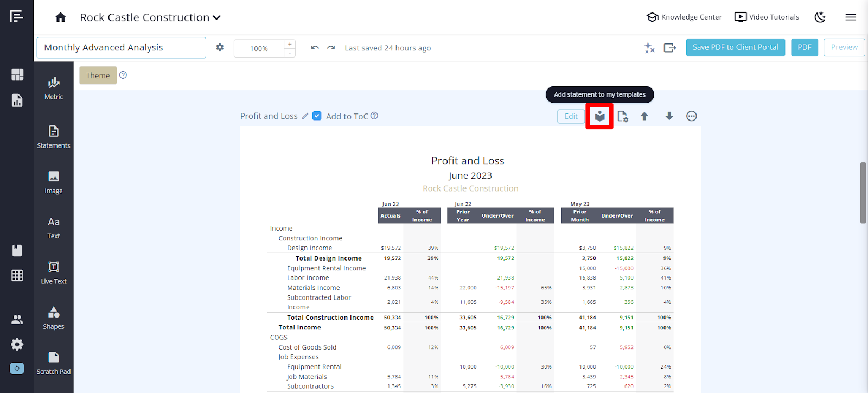Open reports icon in left rail

click(x=17, y=100)
